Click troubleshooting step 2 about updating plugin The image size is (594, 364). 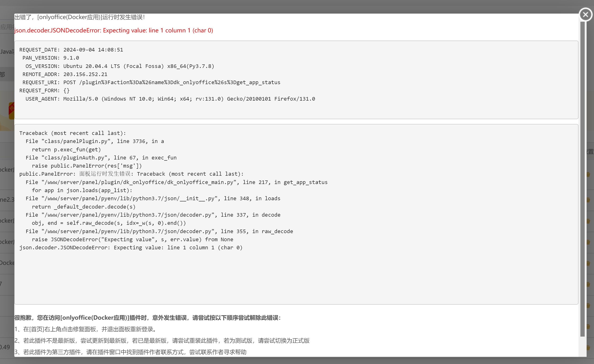pyautogui.click(x=162, y=341)
